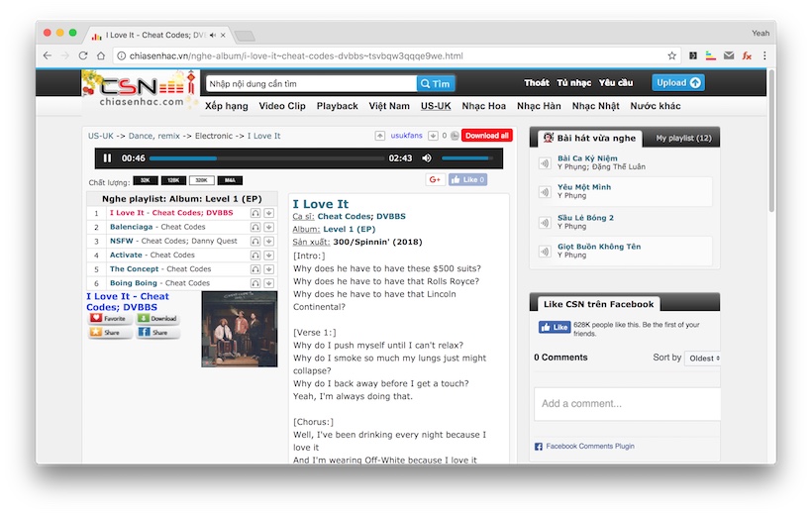Click the Facebook Share button

click(x=158, y=332)
